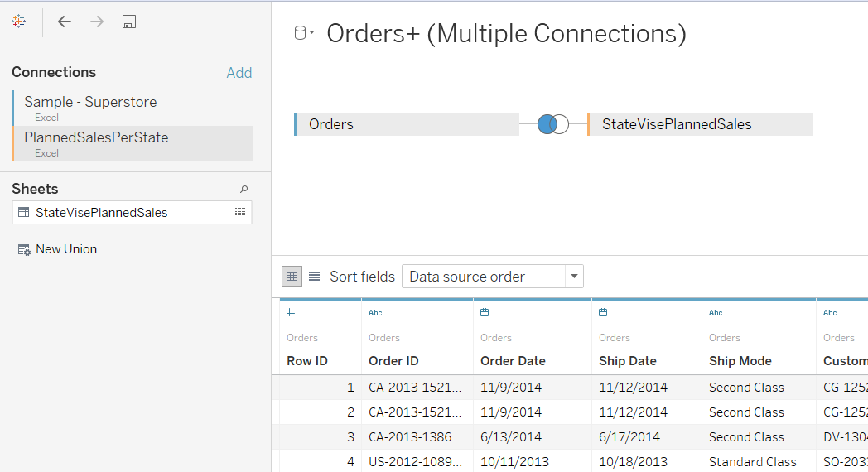Image resolution: width=868 pixels, height=472 pixels.
Task: Click view data icon beside StateVisePlannedSales sheet
Action: coord(240,212)
